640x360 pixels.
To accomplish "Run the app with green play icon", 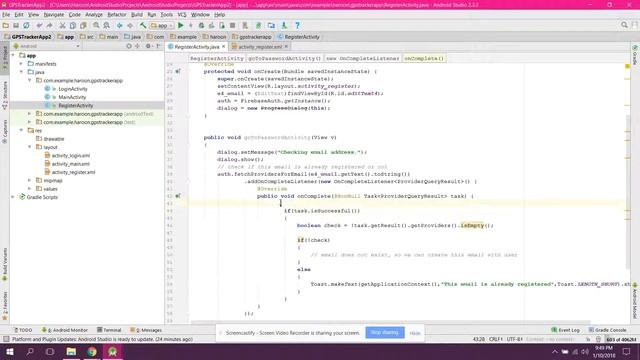I will pyautogui.click(x=180, y=25).
